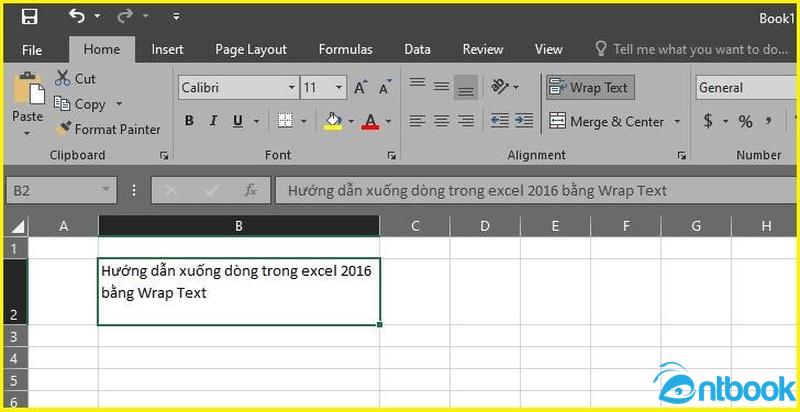Cut the selected cell

75,79
